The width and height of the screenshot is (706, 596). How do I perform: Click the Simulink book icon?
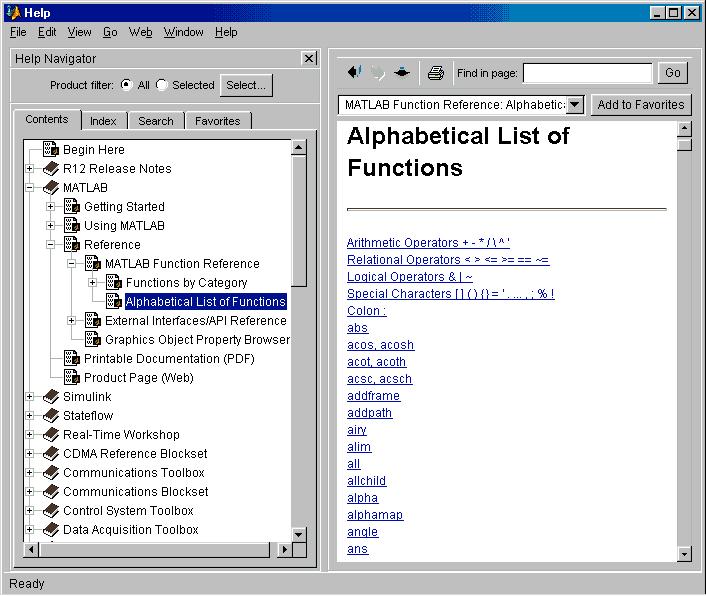[50, 397]
